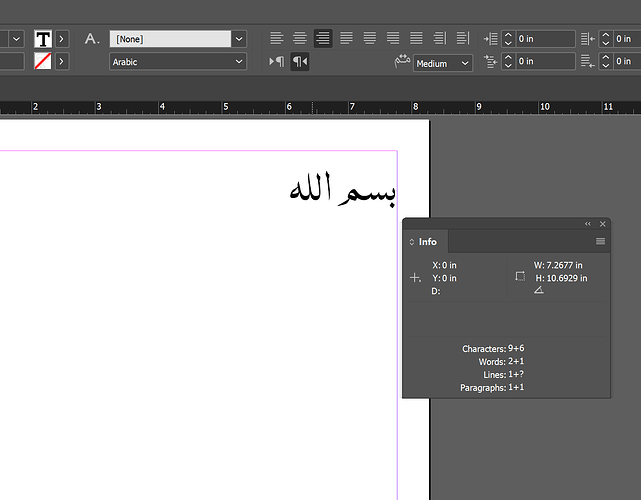Click the text fill T swatch

coord(43,39)
